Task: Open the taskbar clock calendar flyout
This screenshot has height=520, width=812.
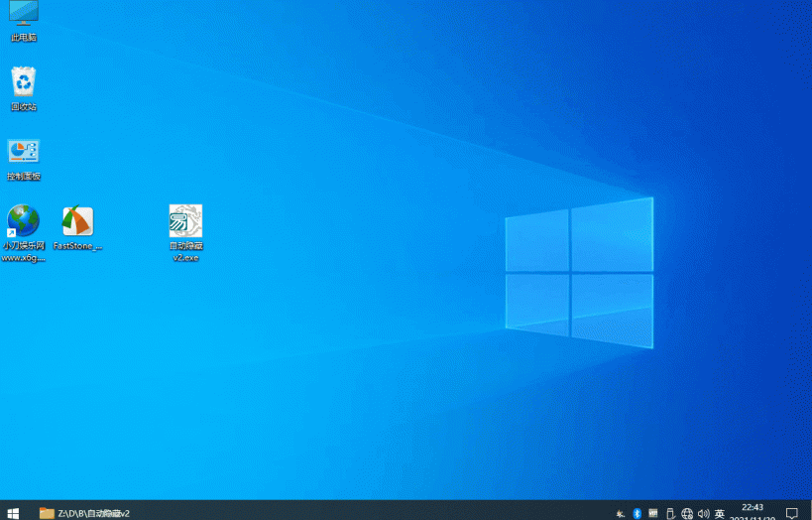Action: coord(751,512)
